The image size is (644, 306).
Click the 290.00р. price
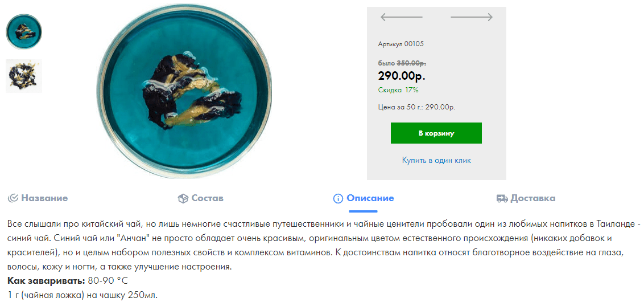[x=402, y=76]
